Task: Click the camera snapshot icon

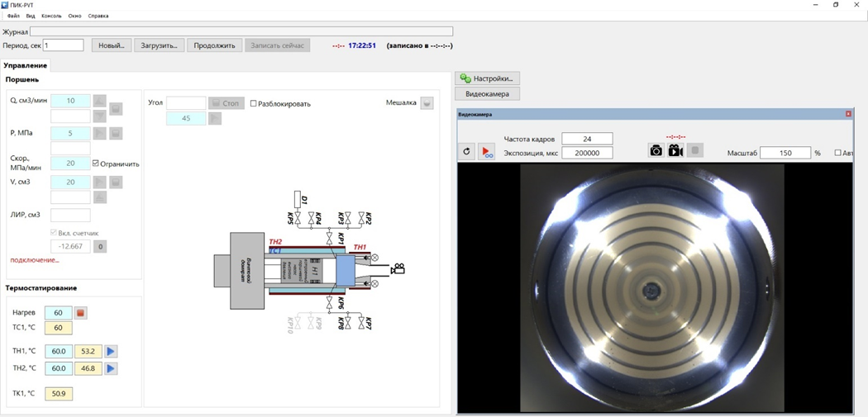Action: point(656,151)
